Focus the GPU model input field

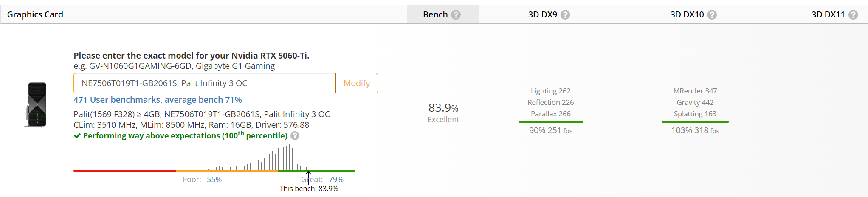click(205, 83)
